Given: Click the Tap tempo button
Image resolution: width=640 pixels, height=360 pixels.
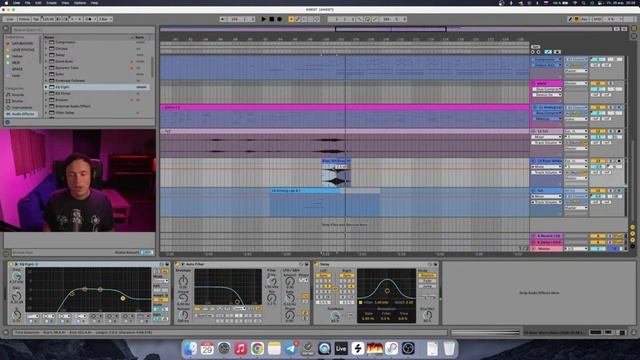Looking at the screenshot, I should click(36, 19).
